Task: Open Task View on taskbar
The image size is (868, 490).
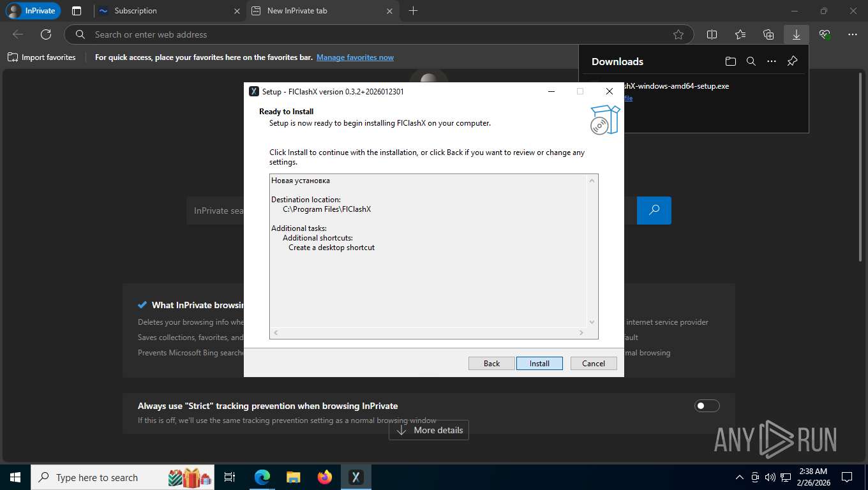Action: (x=230, y=477)
